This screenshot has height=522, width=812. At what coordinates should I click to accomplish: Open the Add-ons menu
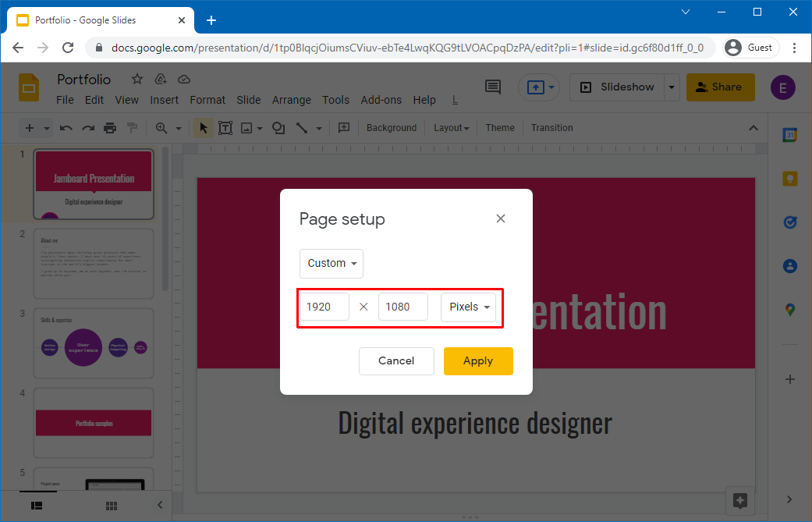pyautogui.click(x=381, y=100)
